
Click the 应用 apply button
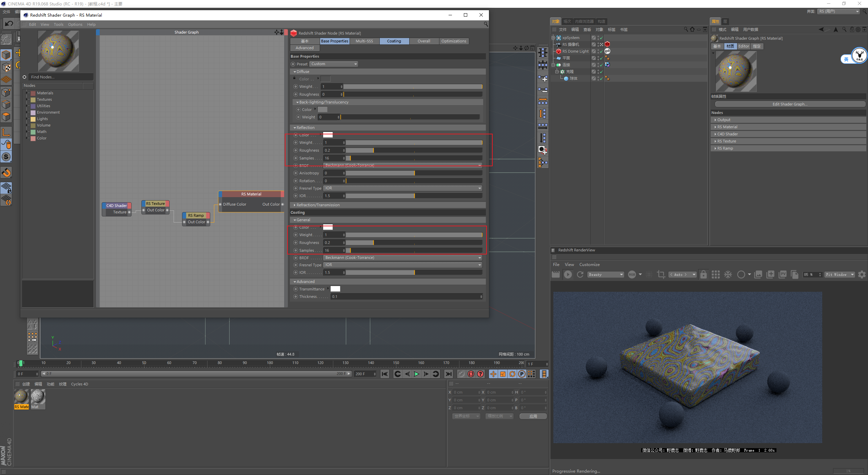pyautogui.click(x=533, y=416)
